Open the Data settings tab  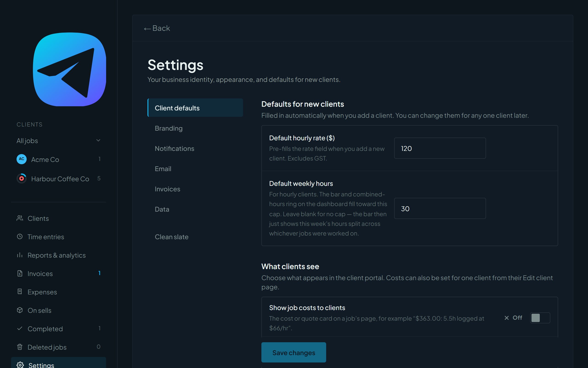coord(195,209)
